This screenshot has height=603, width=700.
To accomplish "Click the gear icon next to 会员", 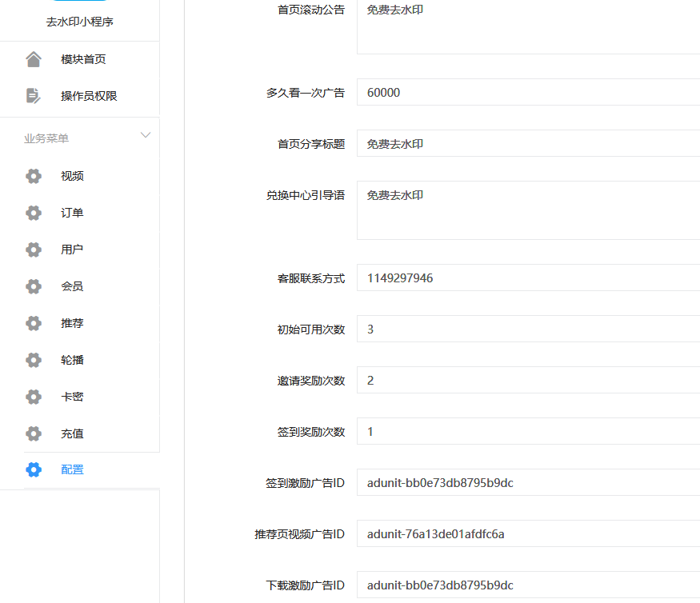I will 33,286.
